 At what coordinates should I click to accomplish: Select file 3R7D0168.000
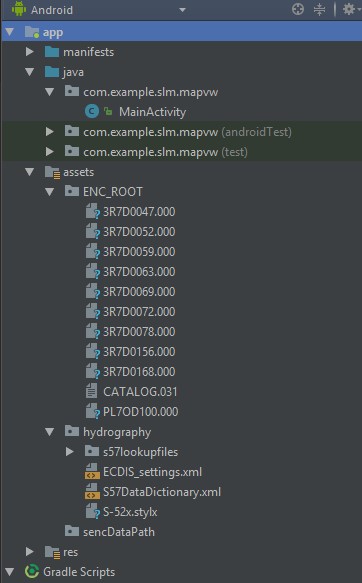[x=139, y=372]
